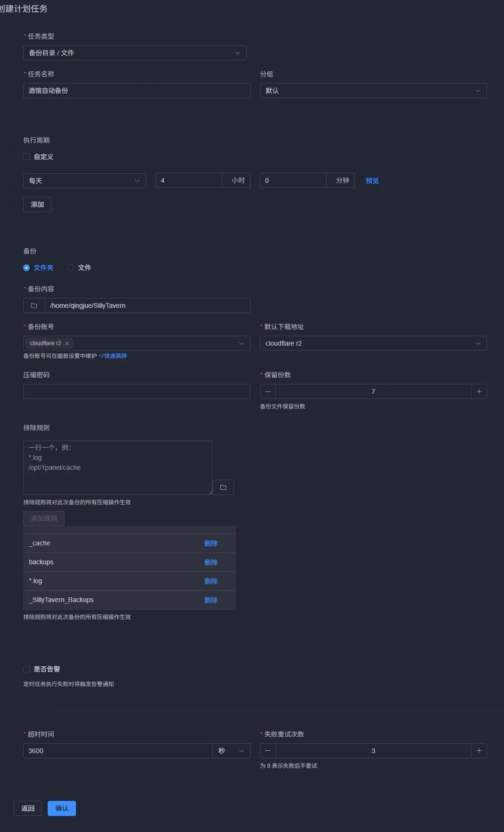Select the 文件夹 folder radio option
Image resolution: width=504 pixels, height=832 pixels.
(x=26, y=268)
